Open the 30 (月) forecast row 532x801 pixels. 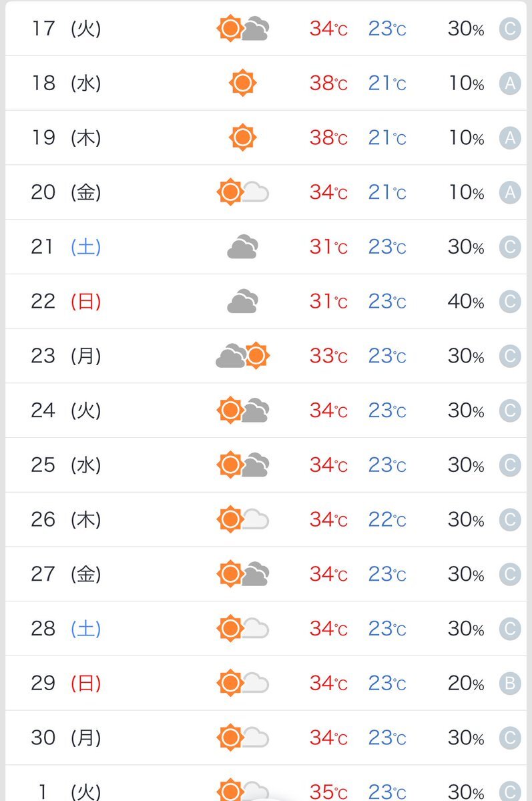pos(266,738)
